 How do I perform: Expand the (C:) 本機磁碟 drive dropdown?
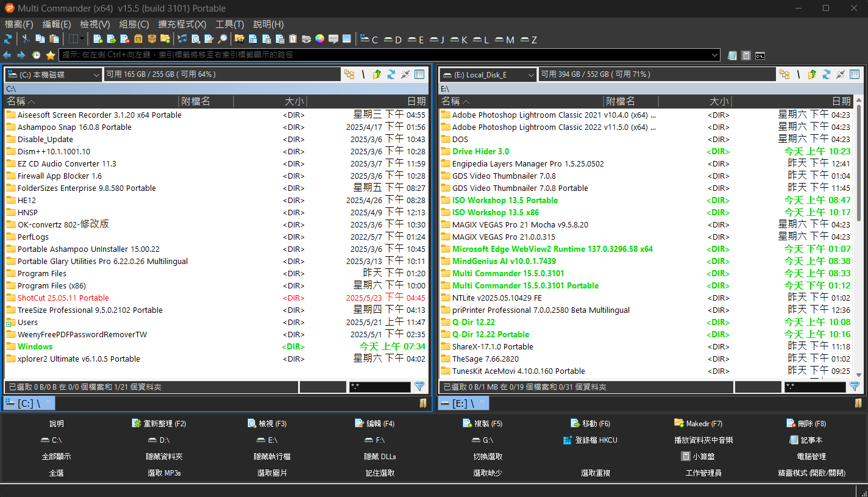click(x=96, y=75)
